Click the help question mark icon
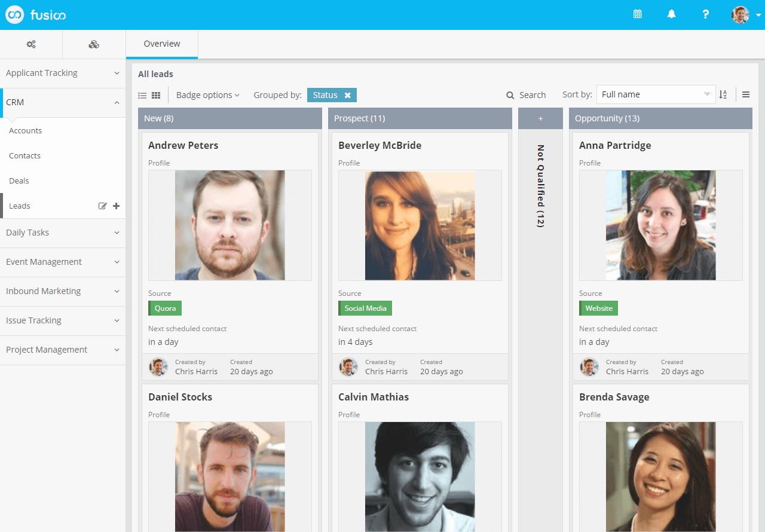 [x=705, y=14]
